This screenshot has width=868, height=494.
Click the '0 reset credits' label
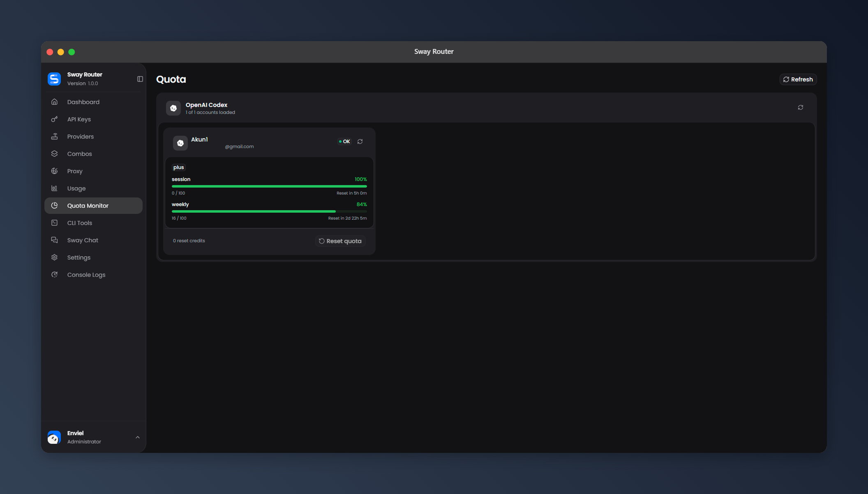189,241
